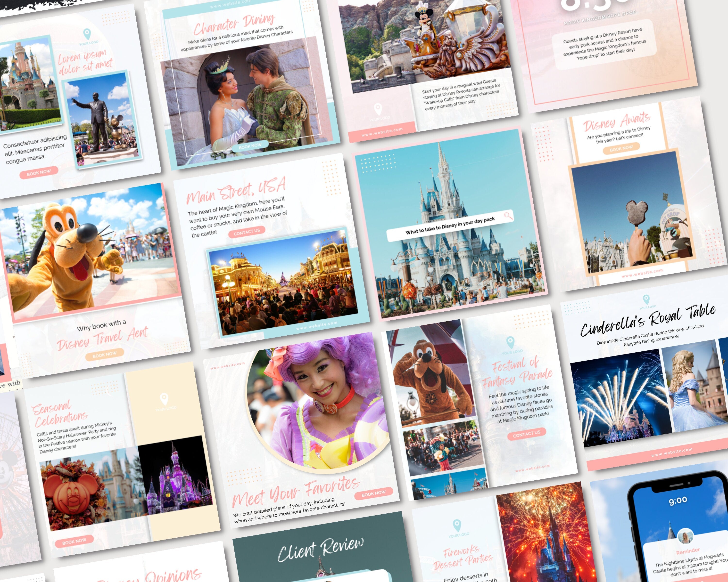The height and width of the screenshot is (582, 728).
Task: Click the white pin logo on Wake-up Calls card
Action: point(378,109)
